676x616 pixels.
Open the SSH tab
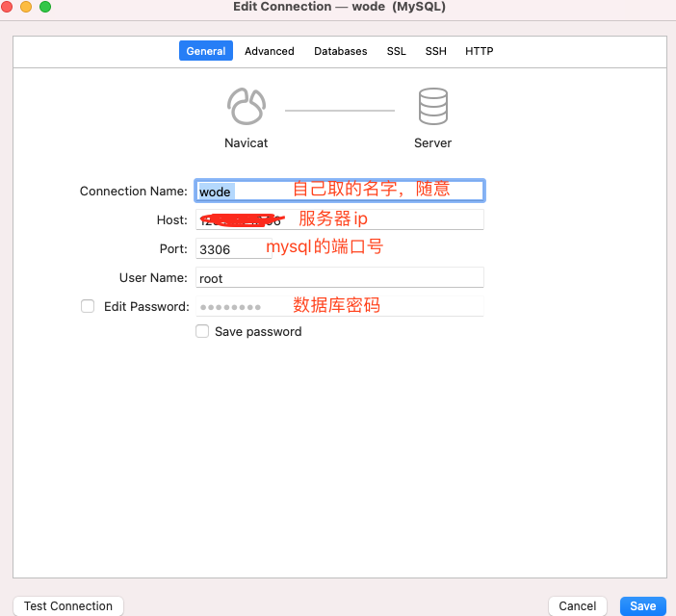click(436, 51)
